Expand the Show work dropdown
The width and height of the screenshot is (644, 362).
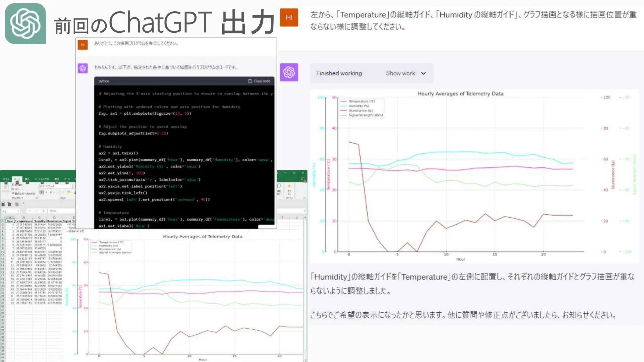point(423,73)
